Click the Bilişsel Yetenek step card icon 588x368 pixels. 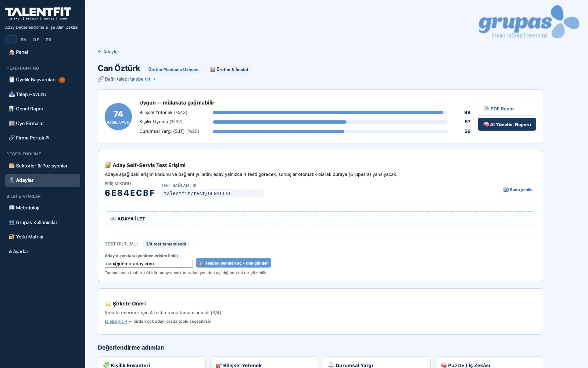click(219, 365)
